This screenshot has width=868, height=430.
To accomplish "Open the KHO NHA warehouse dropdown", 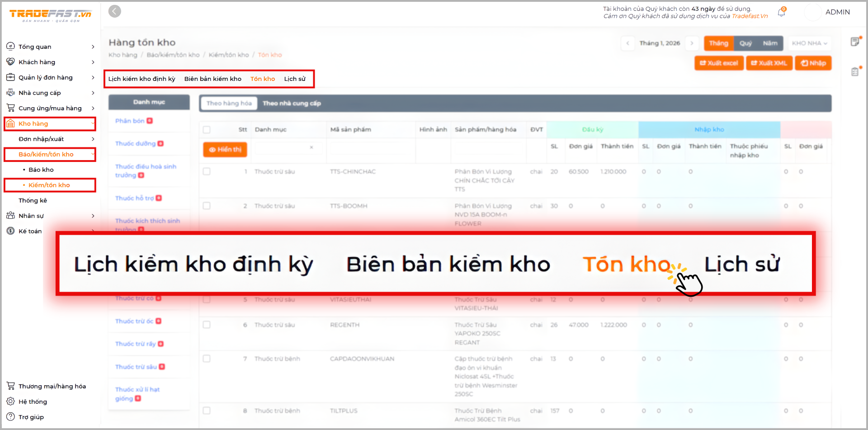I will tap(809, 43).
